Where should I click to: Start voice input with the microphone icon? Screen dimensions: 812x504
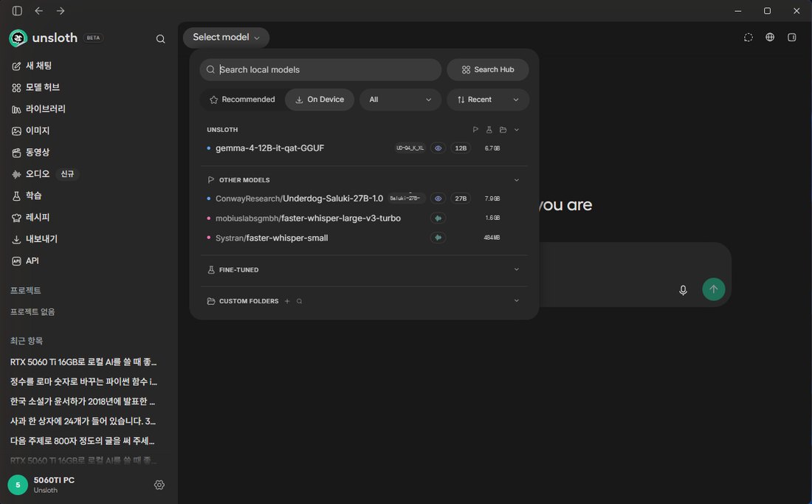(x=683, y=290)
